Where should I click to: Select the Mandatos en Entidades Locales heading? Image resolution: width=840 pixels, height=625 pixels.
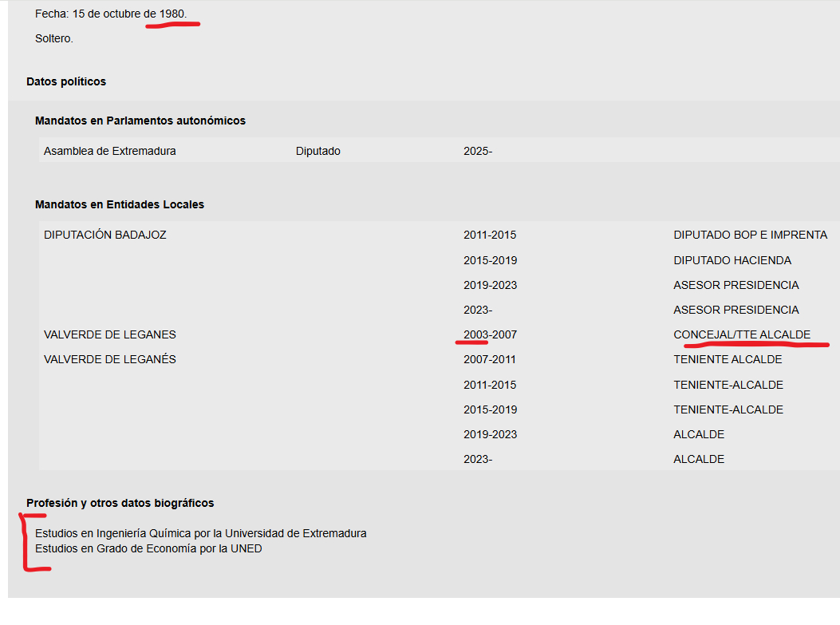(120, 204)
